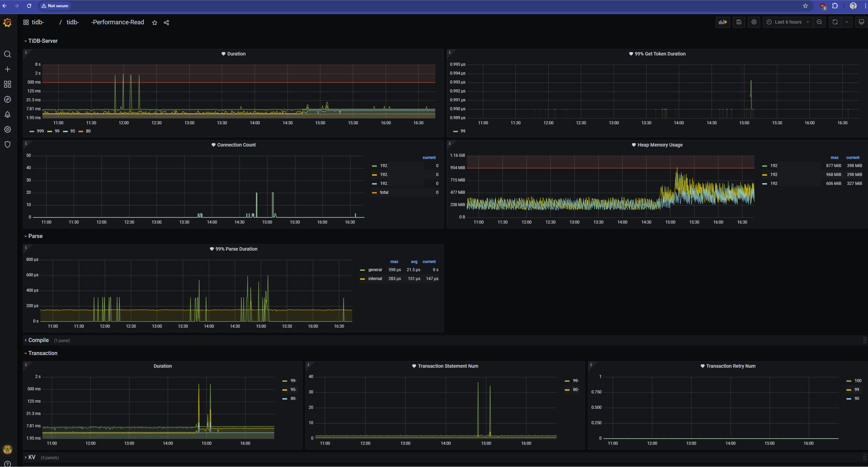Image resolution: width=868 pixels, height=467 pixels.
Task: Collapse the TiDB-Server row
Action: click(x=41, y=41)
